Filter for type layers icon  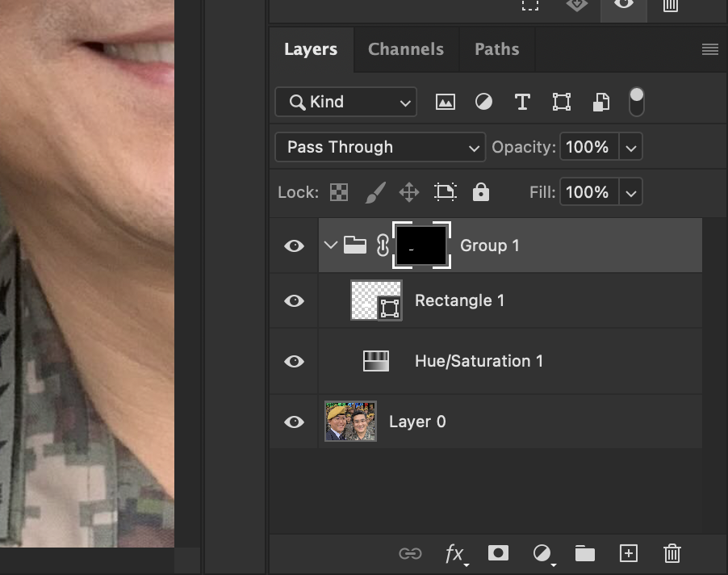point(522,102)
